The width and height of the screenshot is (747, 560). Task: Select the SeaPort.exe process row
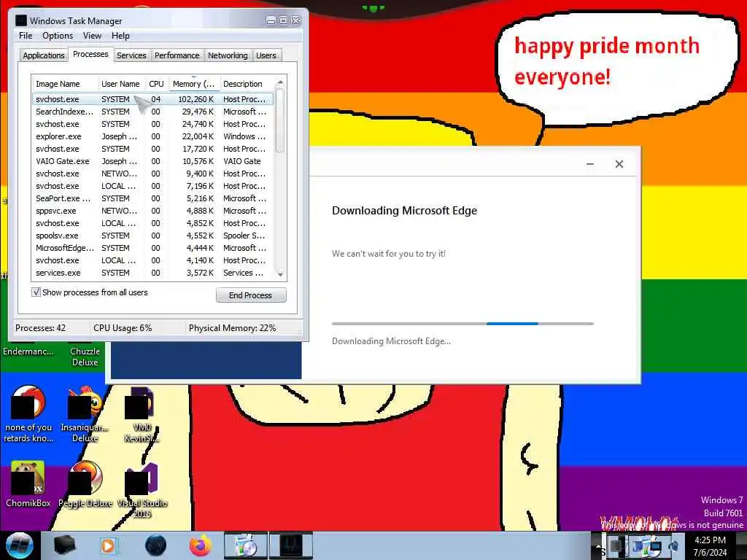point(152,198)
